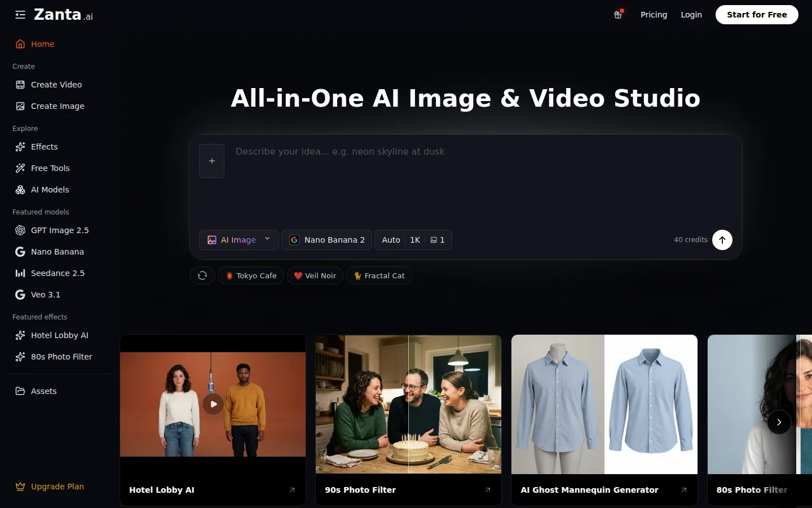The image size is (812, 508).
Task: Open AI Models page
Action: [60, 190]
